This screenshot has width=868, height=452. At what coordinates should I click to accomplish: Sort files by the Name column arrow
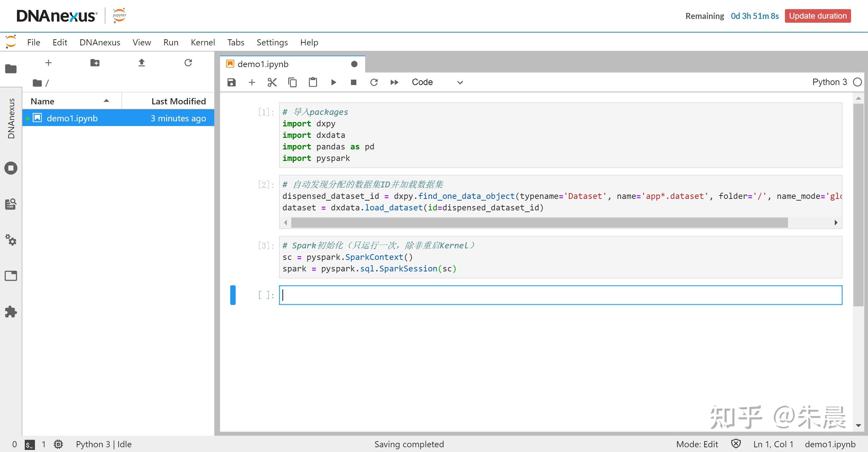point(106,101)
